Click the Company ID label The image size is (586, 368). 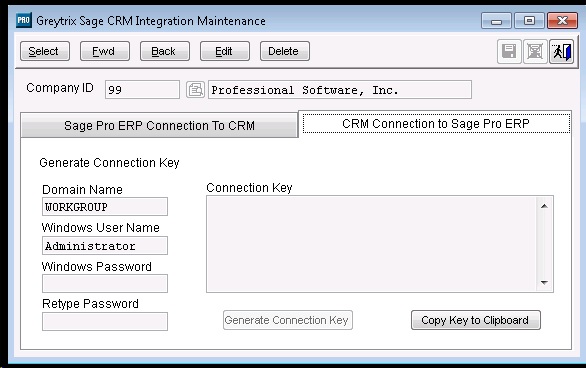pos(60,88)
